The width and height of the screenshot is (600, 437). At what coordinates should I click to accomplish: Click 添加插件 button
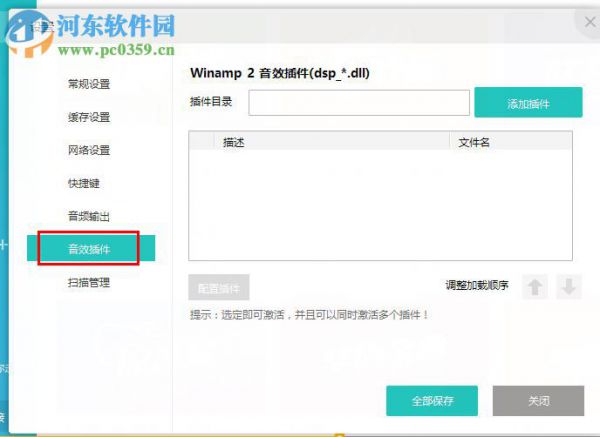coord(528,102)
